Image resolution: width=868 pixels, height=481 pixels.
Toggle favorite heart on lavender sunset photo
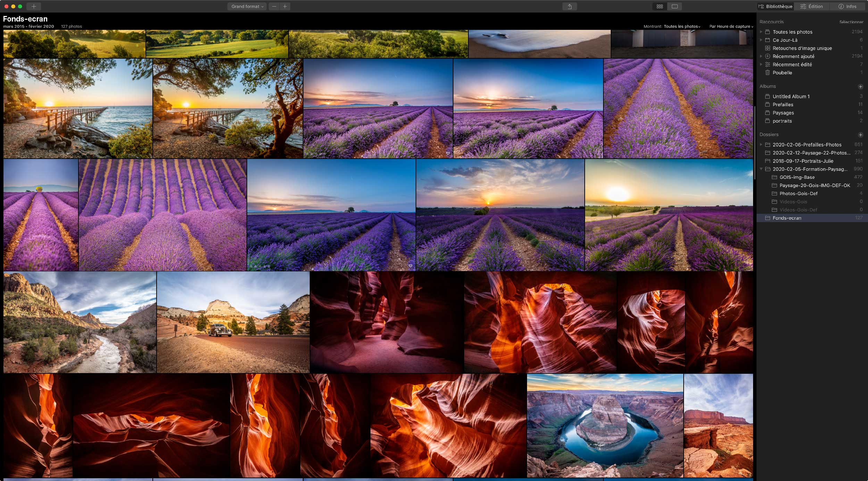[448, 153]
